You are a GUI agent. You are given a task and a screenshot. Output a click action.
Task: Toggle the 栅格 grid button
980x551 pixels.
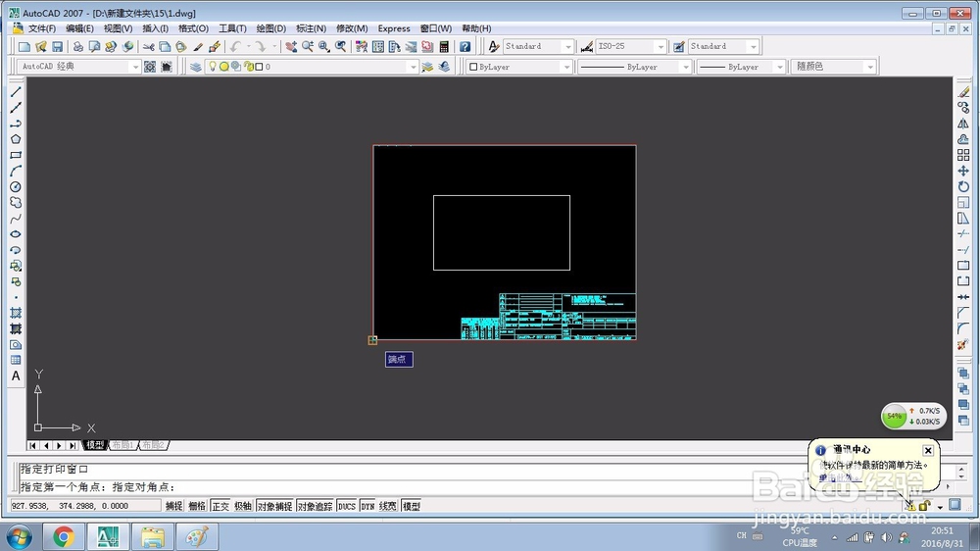[197, 506]
